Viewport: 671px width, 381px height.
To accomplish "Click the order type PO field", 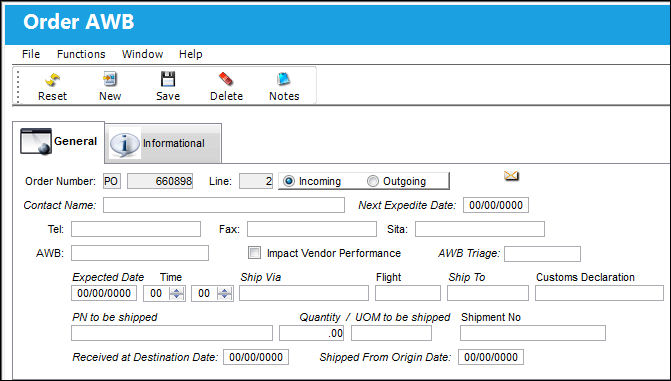I will (x=111, y=181).
